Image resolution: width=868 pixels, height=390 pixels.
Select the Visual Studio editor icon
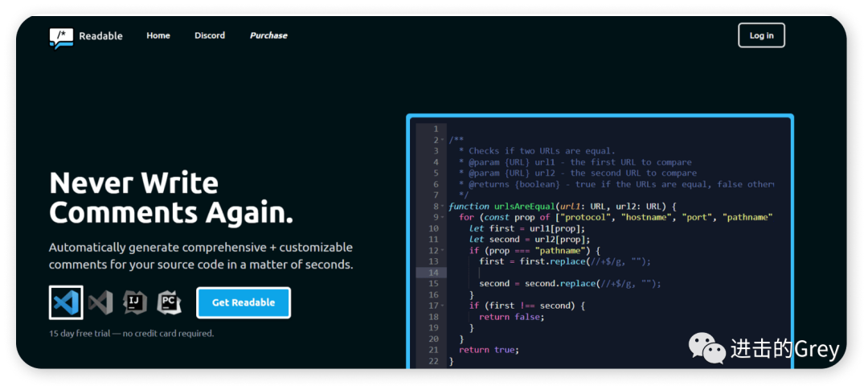(x=100, y=302)
